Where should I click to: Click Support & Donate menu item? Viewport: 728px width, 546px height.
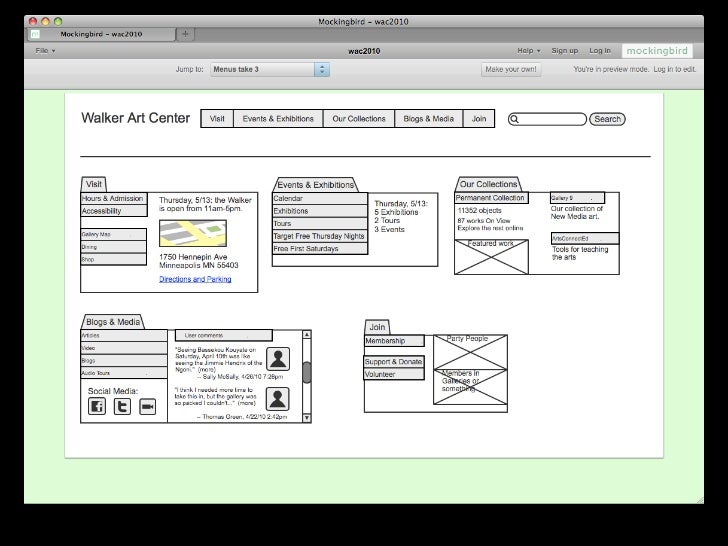pos(394,362)
